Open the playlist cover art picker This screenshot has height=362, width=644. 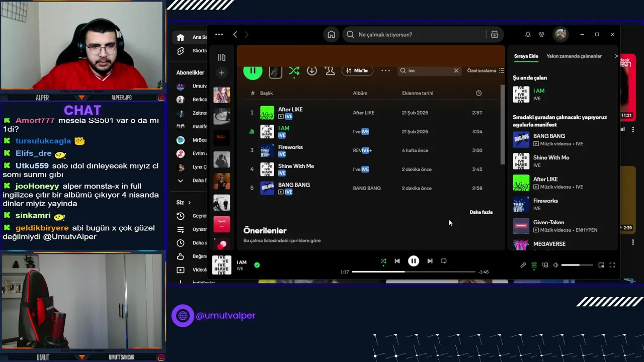click(x=275, y=72)
